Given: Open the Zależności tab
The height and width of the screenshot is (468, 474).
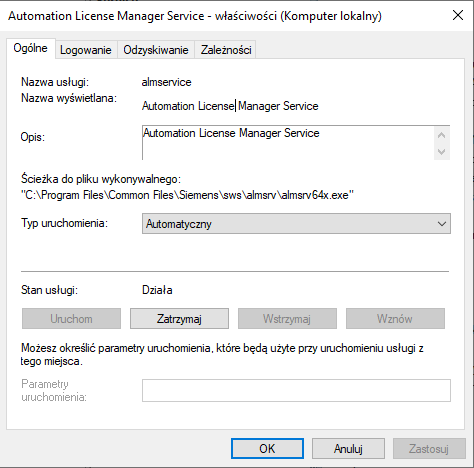Looking at the screenshot, I should [226, 50].
